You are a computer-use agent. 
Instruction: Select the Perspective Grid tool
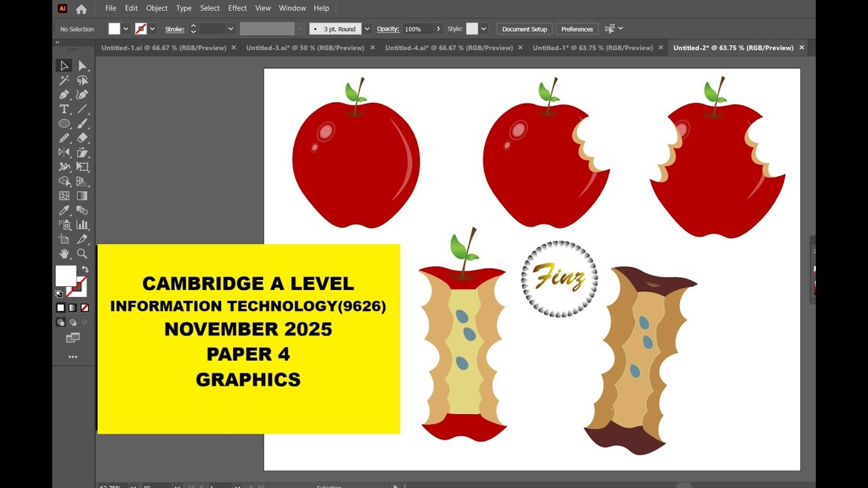(82, 181)
